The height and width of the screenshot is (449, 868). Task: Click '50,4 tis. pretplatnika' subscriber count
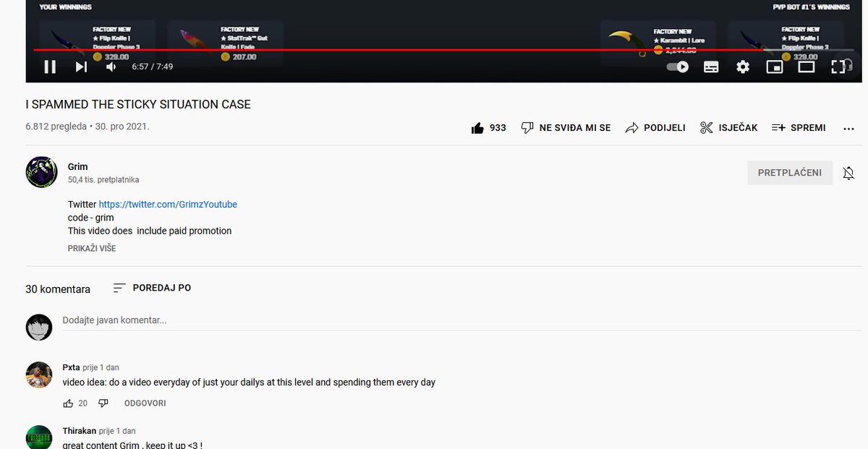(103, 179)
